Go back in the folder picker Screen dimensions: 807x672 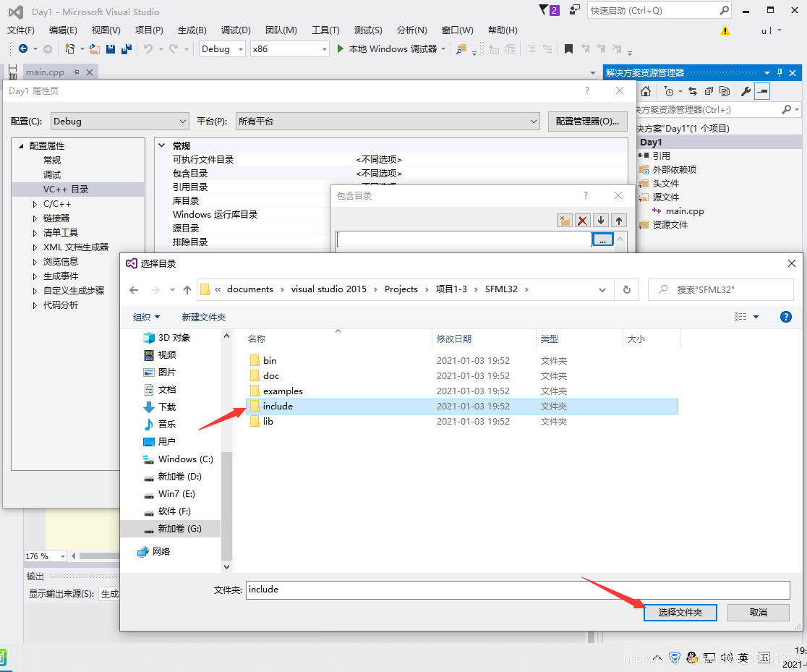click(x=134, y=290)
